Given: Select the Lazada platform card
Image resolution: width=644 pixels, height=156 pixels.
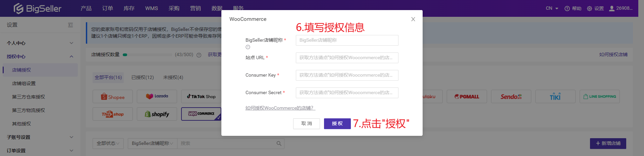Looking at the screenshot, I should (x=157, y=96).
